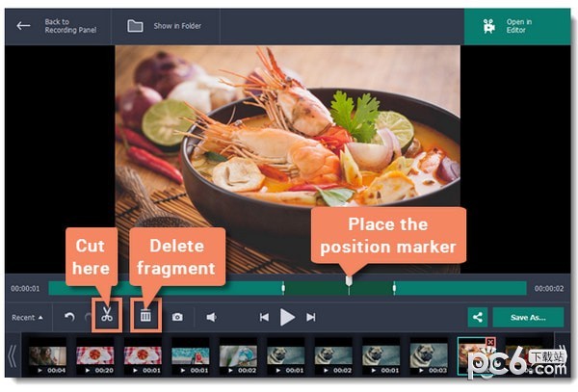Click the Save As button
Viewport: 578px width, 392px height.
pyautogui.click(x=528, y=316)
